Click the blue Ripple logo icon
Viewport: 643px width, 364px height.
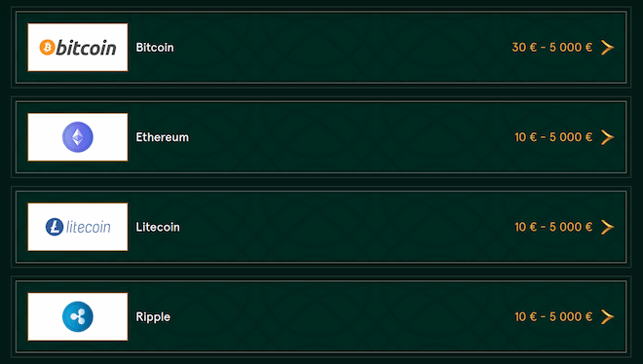click(x=78, y=316)
